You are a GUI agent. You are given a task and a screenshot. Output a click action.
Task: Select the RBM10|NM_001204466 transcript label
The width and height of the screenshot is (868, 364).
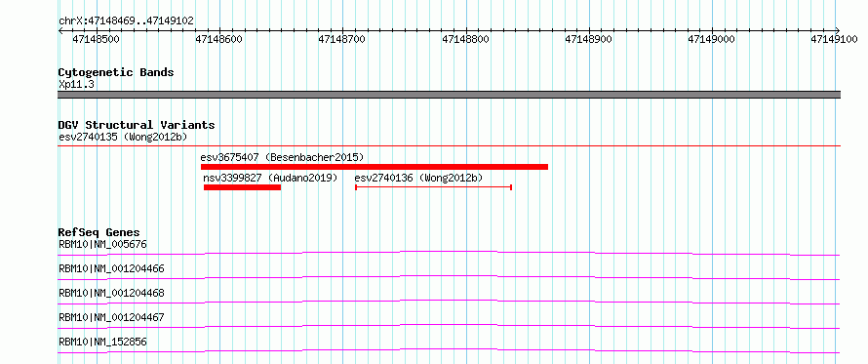[x=111, y=268]
